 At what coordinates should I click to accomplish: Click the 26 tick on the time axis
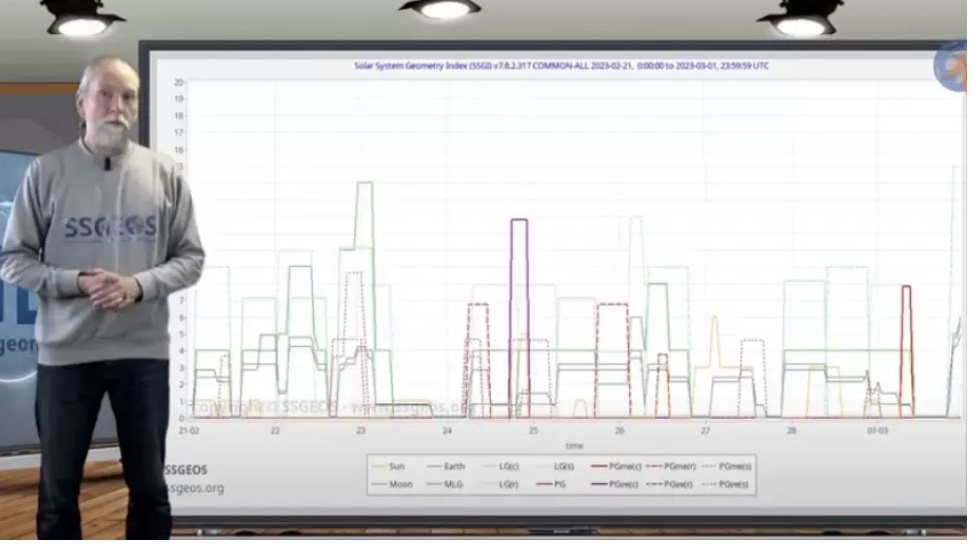click(x=619, y=431)
